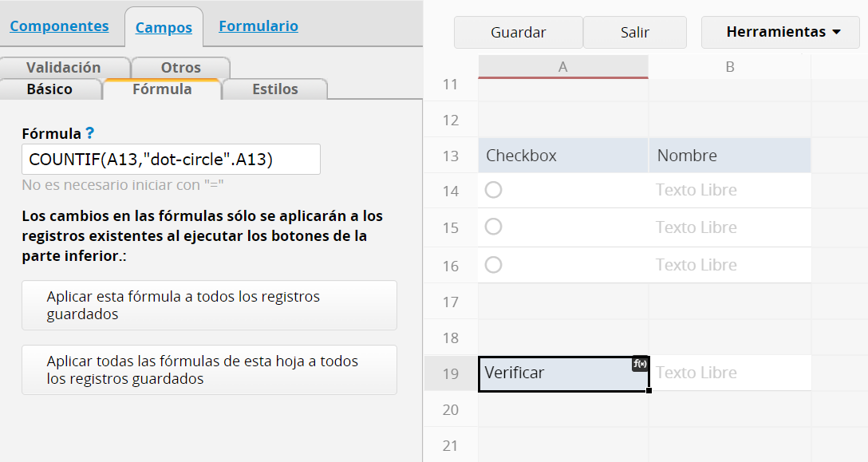Switch to the Componentes tab
Image resolution: width=868 pixels, height=462 pixels.
pos(59,26)
